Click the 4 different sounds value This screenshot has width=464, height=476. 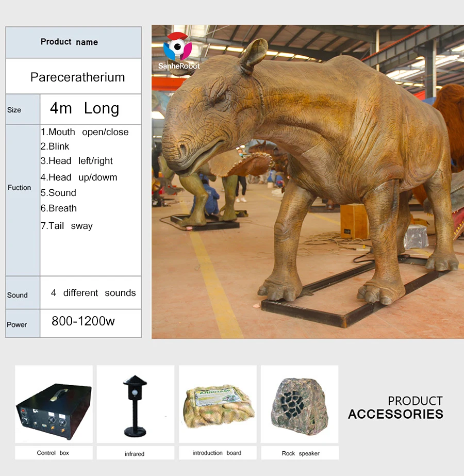[x=93, y=293]
